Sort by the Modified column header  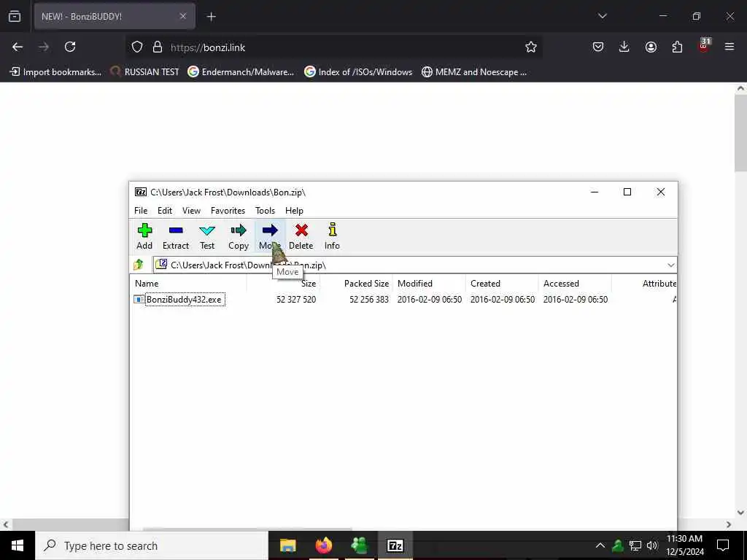[x=429, y=284]
